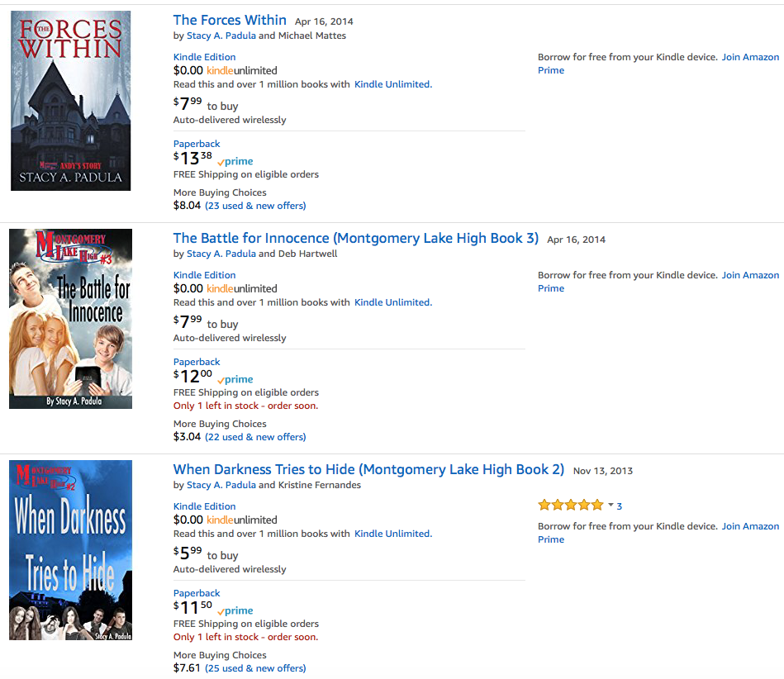Viewport: 784px width, 679px height.
Task: Select Kindle Edition for The Forces Within
Action: click(x=204, y=57)
